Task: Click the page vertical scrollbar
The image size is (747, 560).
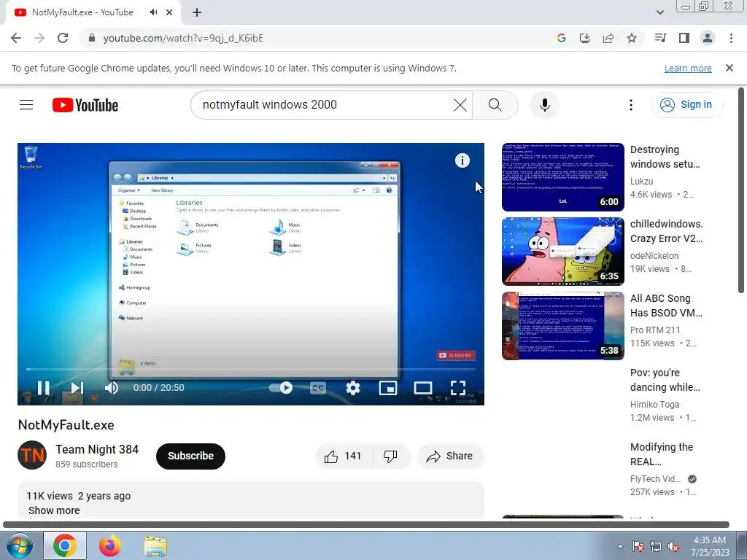Action: (741, 190)
